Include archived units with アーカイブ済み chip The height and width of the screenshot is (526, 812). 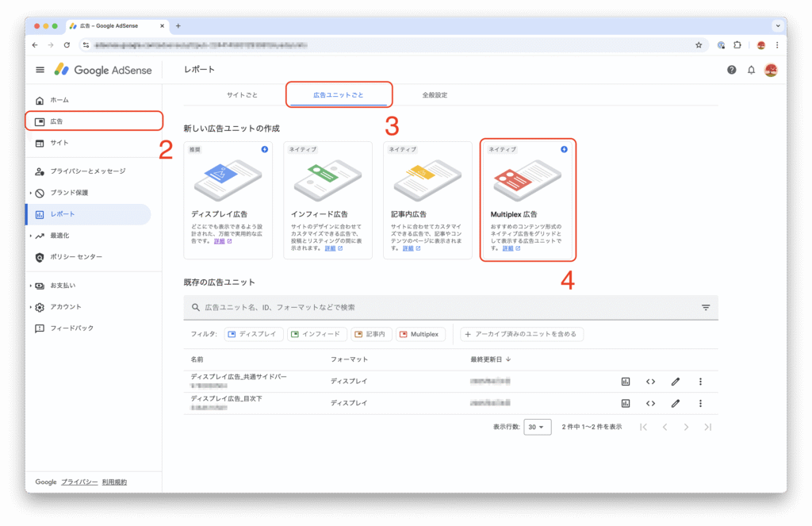[522, 334]
